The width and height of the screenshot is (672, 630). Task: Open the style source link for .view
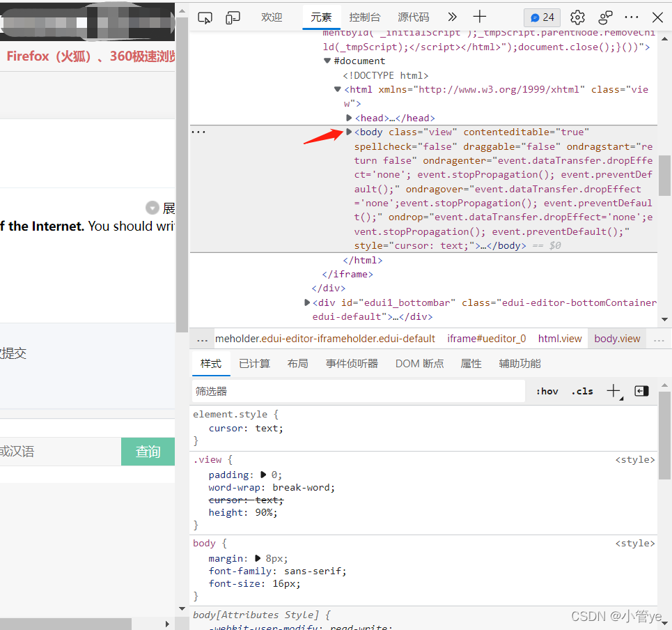(635, 460)
